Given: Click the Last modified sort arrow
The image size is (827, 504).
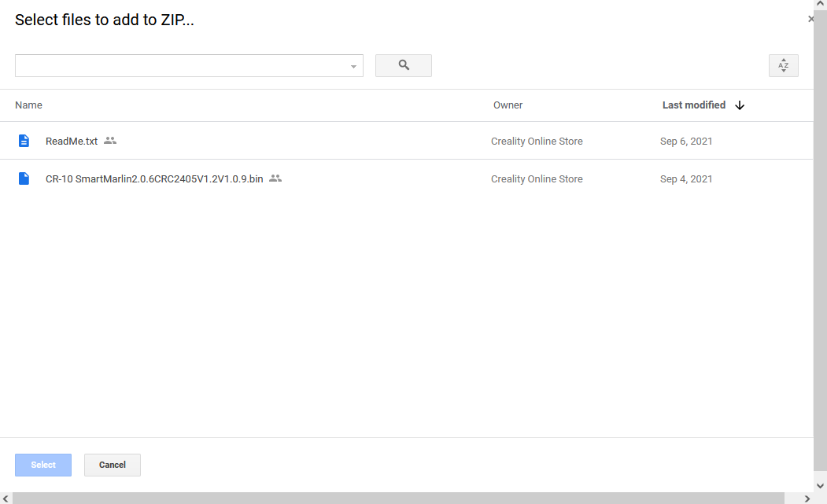Looking at the screenshot, I should tap(740, 105).
